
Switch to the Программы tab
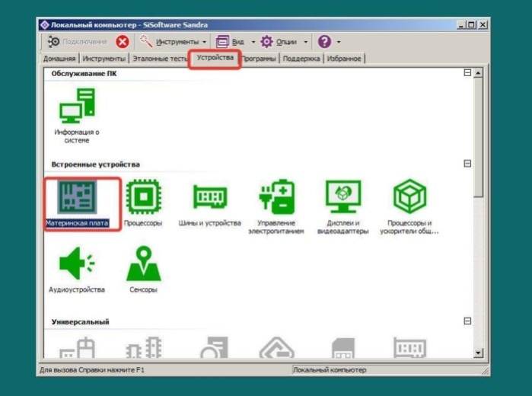click(259, 59)
